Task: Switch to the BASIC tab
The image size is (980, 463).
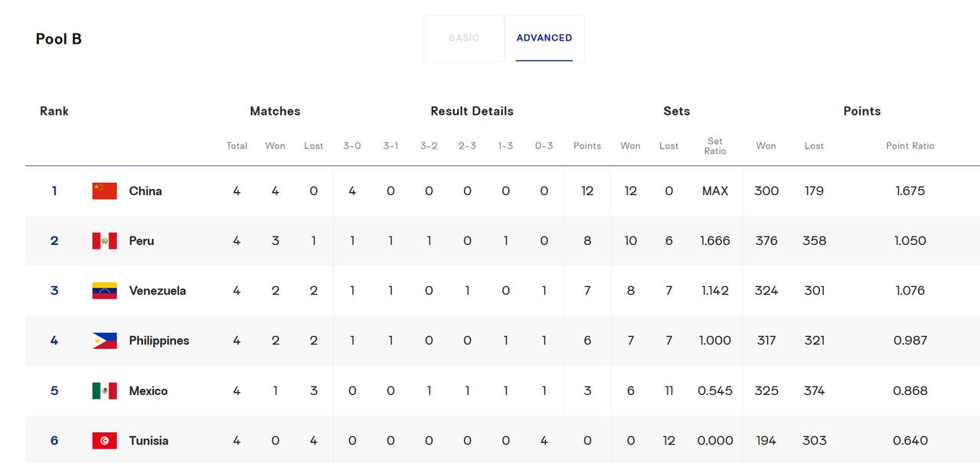Action: coord(464,38)
